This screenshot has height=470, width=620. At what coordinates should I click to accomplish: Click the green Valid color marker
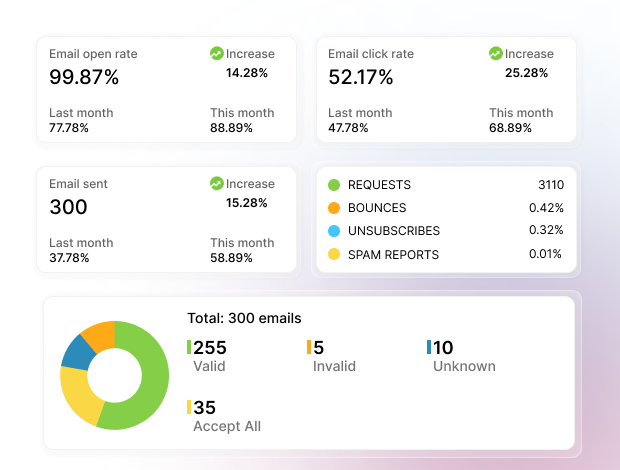(x=189, y=347)
